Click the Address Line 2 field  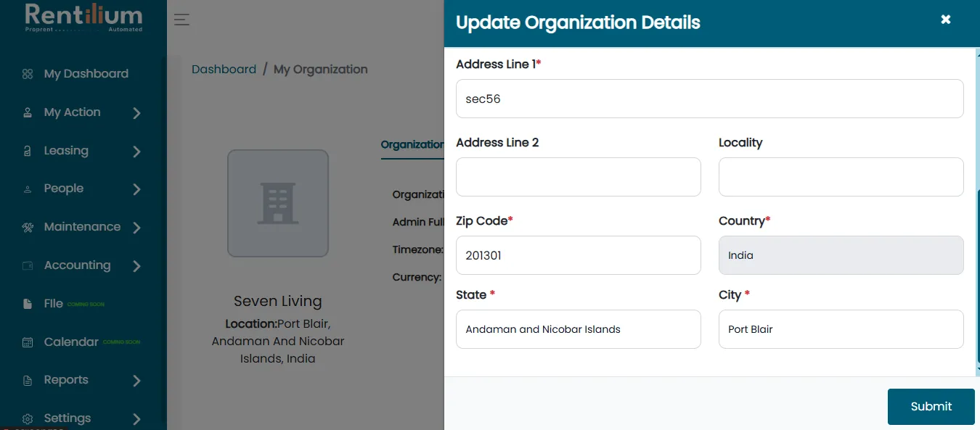click(578, 177)
